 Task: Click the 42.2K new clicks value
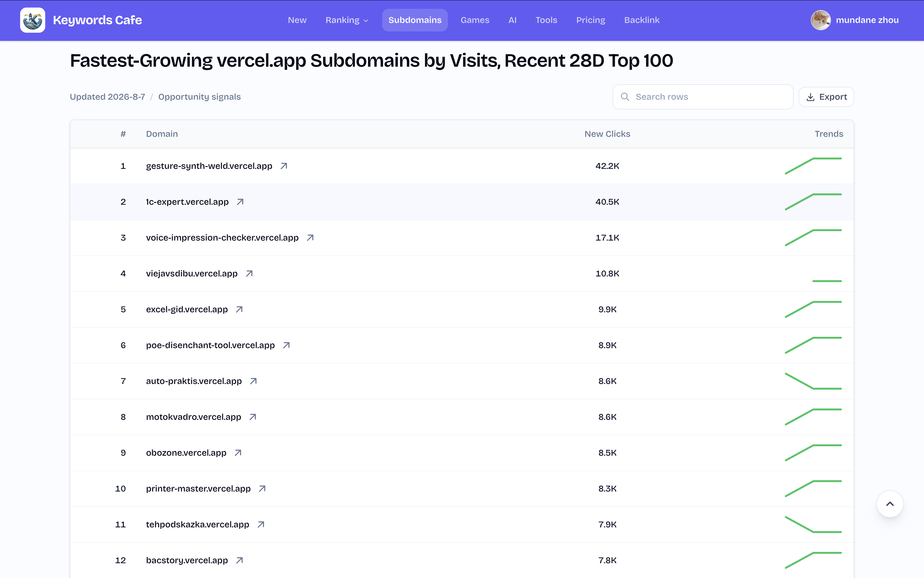[x=607, y=166]
